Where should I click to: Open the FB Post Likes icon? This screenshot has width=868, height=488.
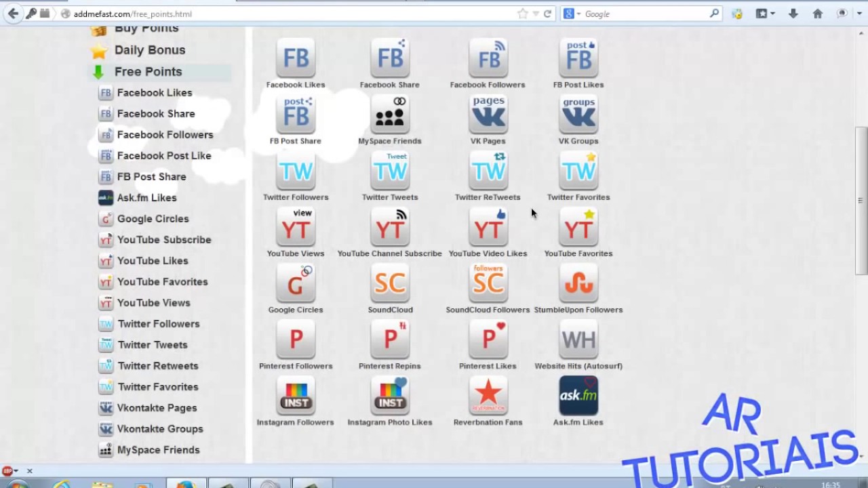(578, 58)
